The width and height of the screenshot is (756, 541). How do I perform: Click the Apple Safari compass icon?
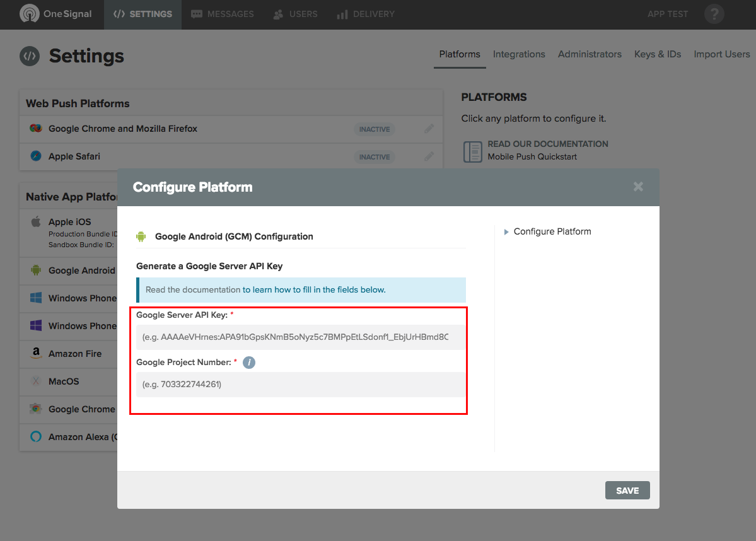(x=36, y=156)
